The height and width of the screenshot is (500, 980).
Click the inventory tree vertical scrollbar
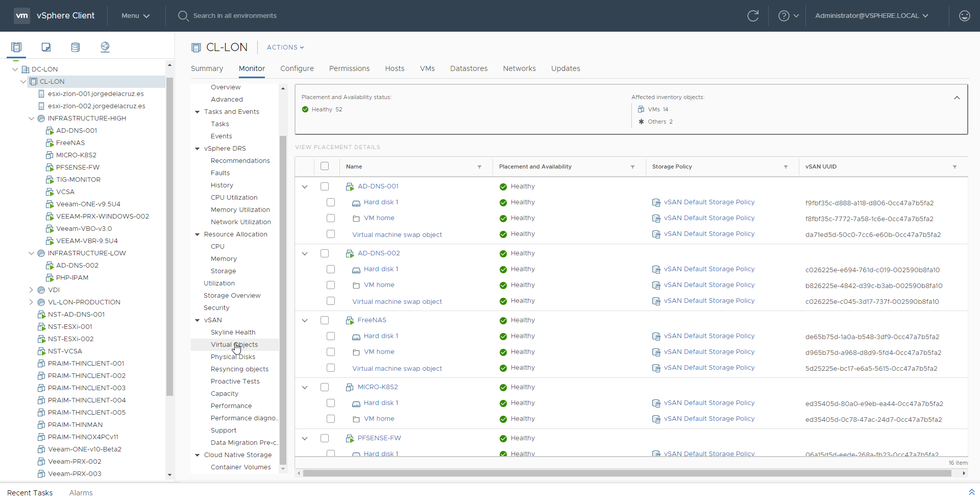(x=169, y=237)
